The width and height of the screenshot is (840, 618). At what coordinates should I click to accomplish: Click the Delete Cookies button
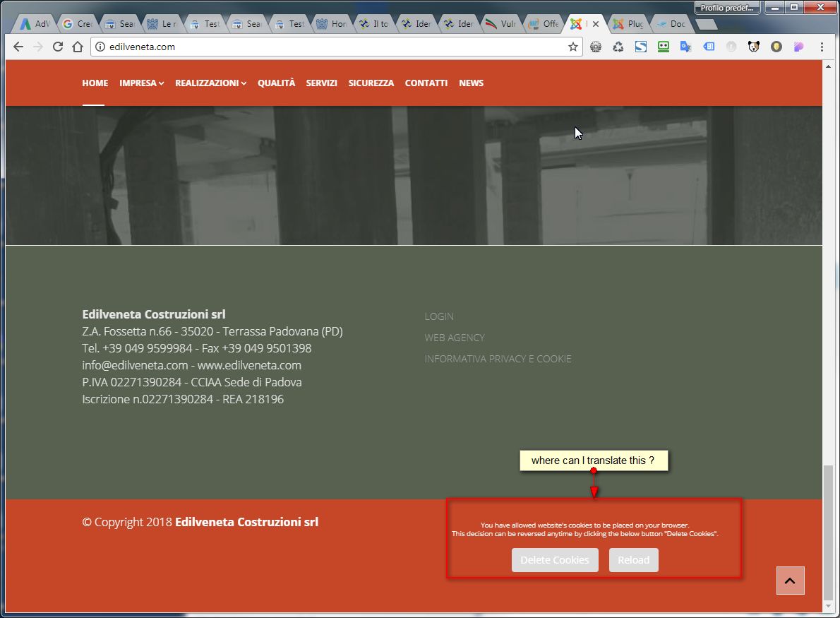coord(554,560)
